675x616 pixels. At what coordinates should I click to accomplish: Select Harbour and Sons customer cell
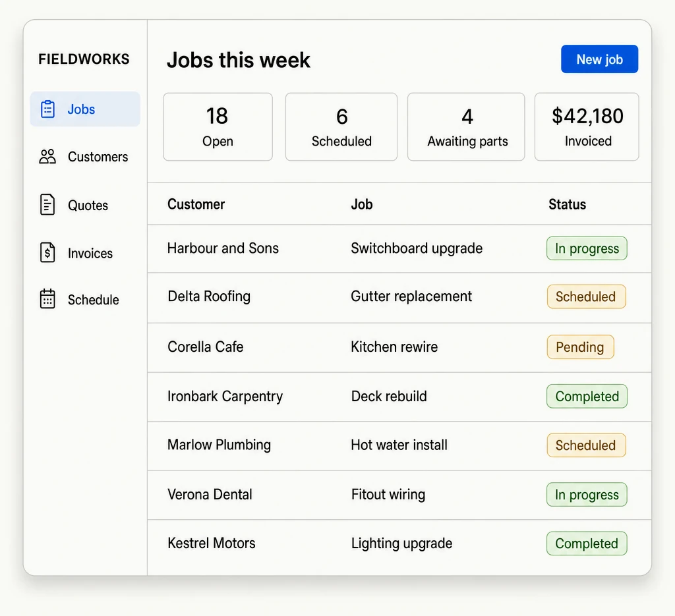[x=223, y=248]
